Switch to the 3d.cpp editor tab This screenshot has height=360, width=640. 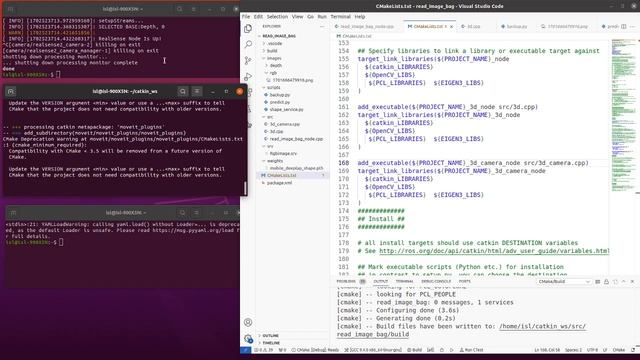(x=473, y=26)
